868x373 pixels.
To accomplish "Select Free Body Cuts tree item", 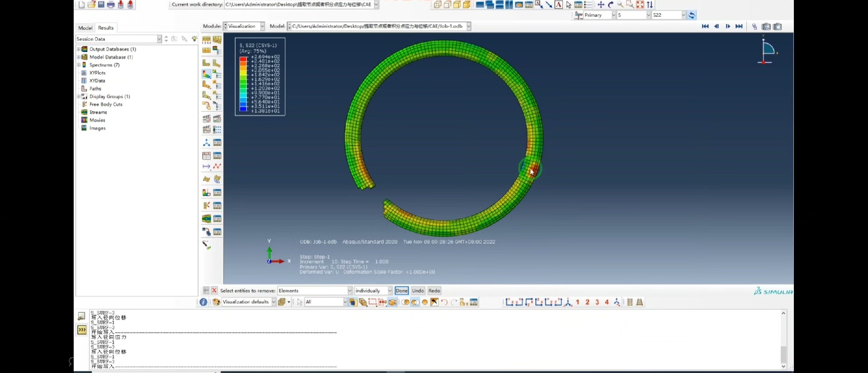I will click(106, 104).
